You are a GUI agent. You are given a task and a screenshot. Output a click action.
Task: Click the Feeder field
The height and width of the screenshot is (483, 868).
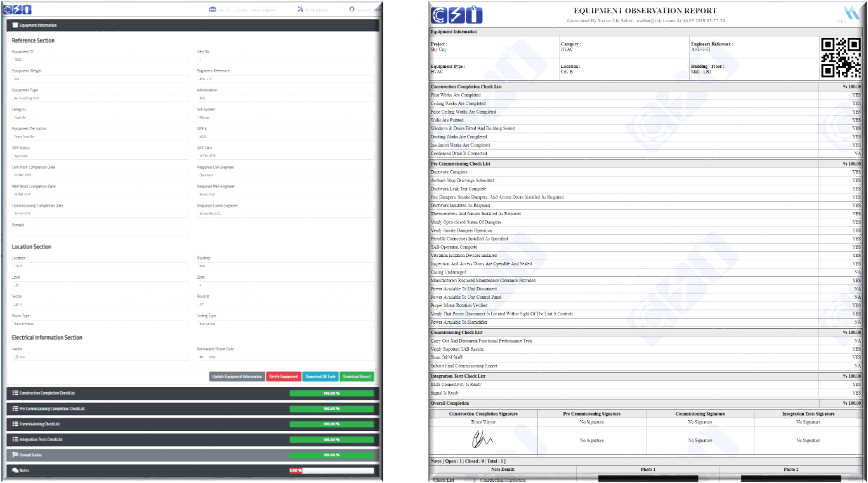(x=100, y=357)
